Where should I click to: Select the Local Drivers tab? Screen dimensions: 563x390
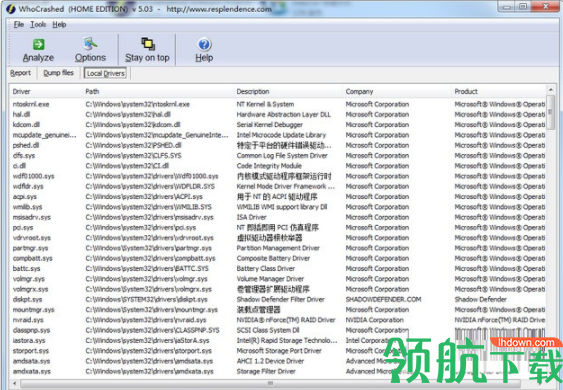click(105, 73)
